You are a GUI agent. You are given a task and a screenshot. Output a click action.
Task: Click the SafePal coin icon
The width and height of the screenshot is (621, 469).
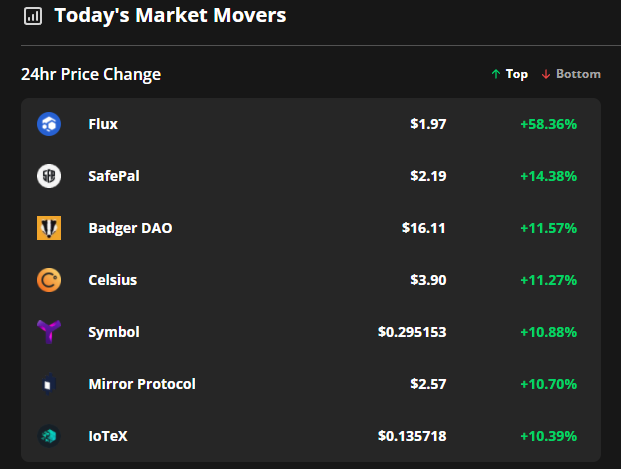coord(49,176)
